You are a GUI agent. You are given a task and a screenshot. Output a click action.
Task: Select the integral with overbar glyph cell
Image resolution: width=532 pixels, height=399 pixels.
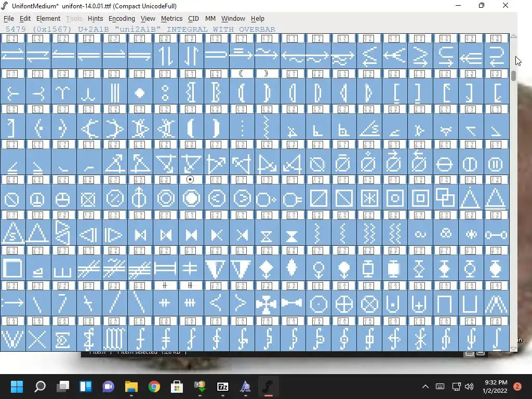pyautogui.click(x=496, y=338)
